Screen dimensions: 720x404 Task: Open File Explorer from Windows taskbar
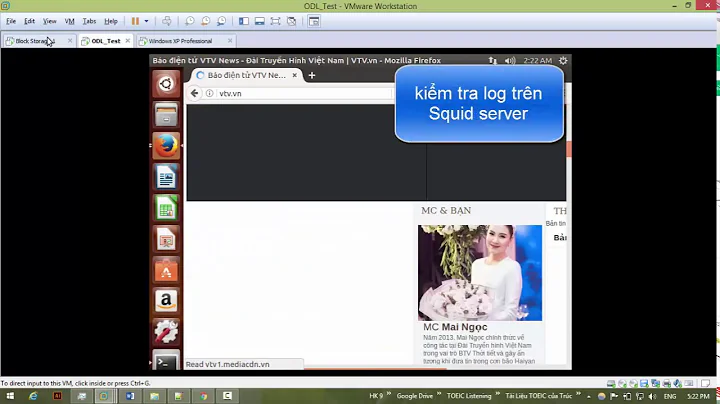(154, 396)
